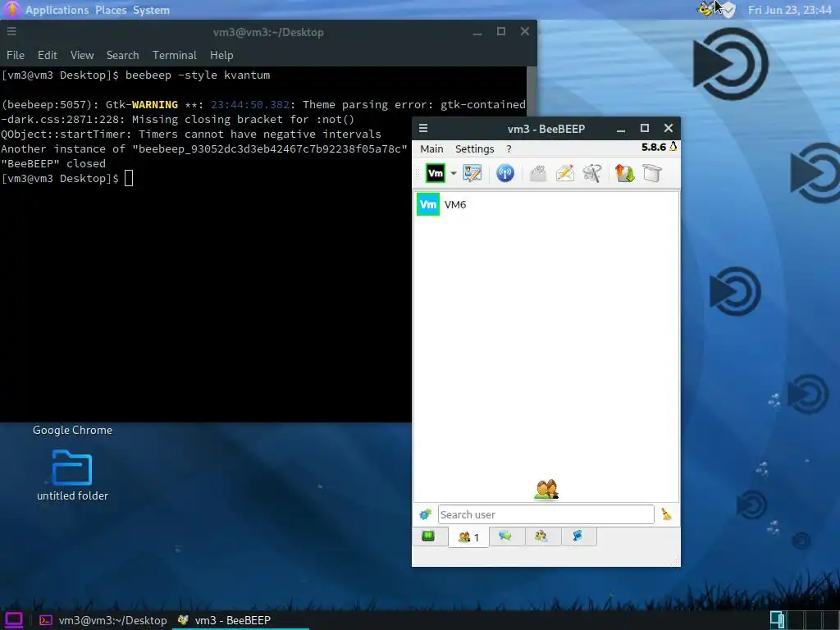840x630 pixels.
Task: Open the edit profile icon in BeeBEEP toolbar
Action: [x=472, y=173]
